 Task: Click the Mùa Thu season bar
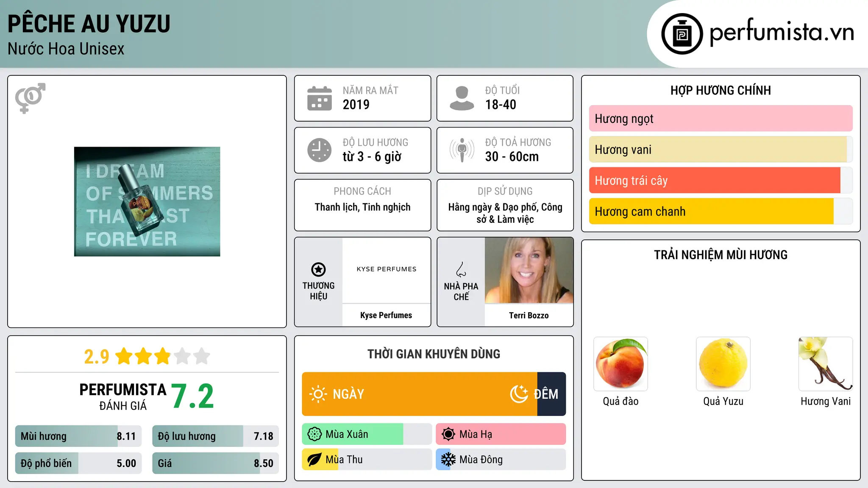tap(367, 460)
